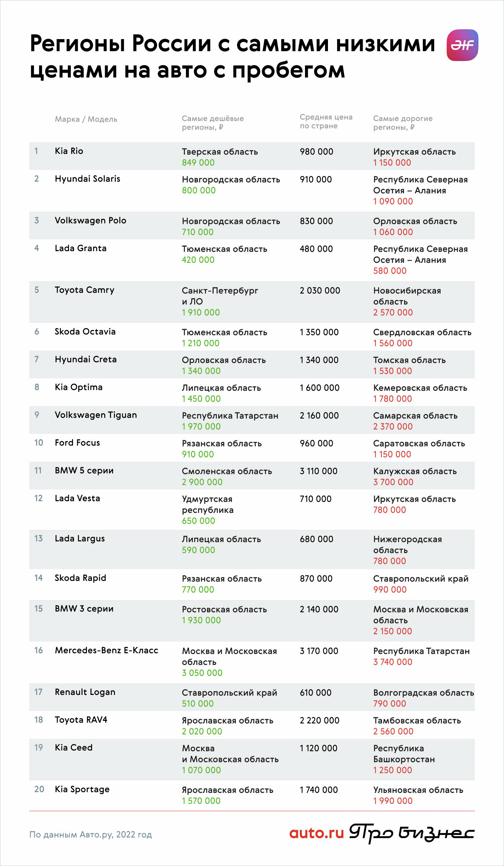
Task: Select the Kia Sportage model name
Action: coord(82,789)
